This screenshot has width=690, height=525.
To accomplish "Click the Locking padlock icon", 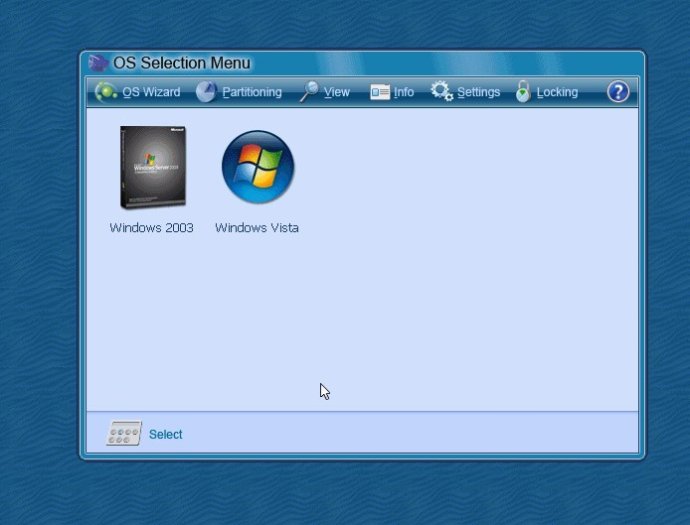I will [523, 92].
